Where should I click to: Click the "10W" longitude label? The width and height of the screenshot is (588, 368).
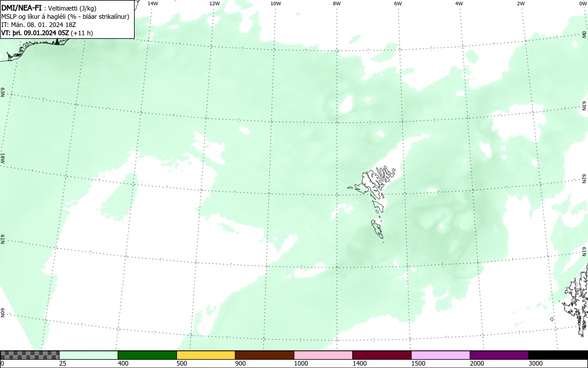pos(276,4)
